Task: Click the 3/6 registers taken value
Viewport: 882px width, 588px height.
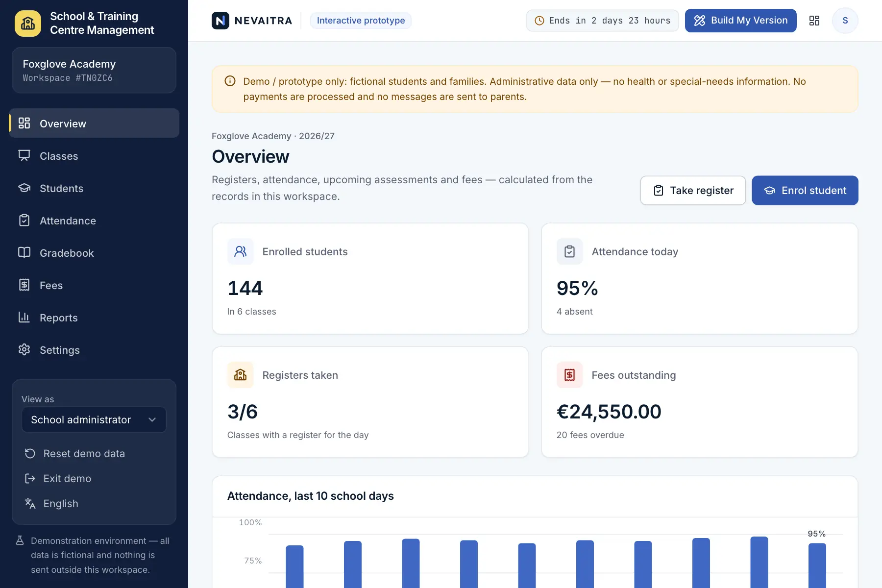Action: (243, 412)
